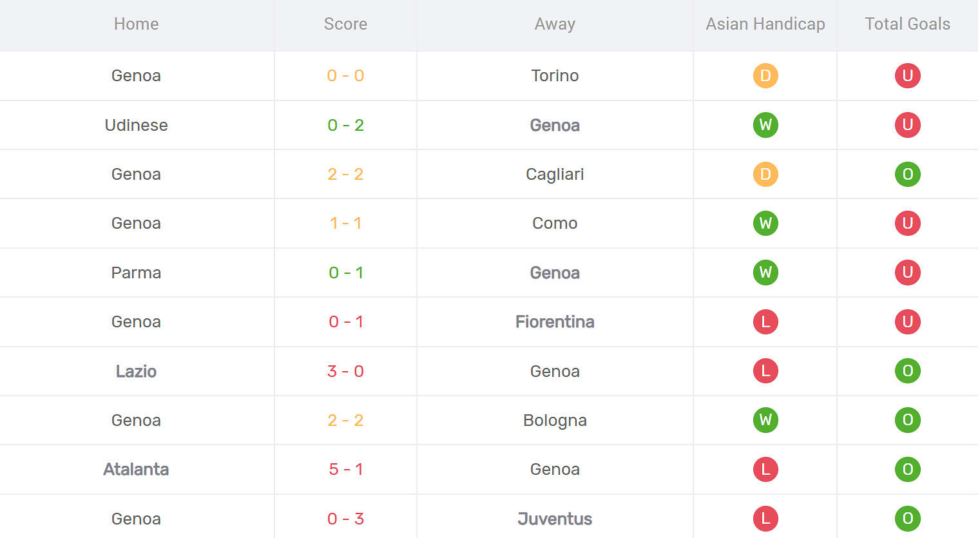The image size is (980, 538).
Task: Select the Asian Handicap column header
Action: click(x=765, y=24)
